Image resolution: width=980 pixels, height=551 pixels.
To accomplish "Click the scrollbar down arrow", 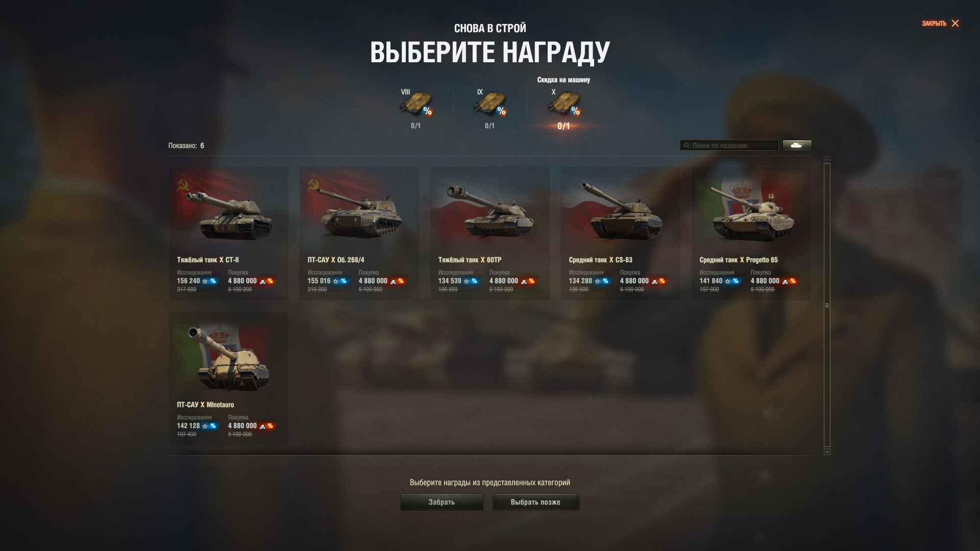I will click(x=827, y=452).
